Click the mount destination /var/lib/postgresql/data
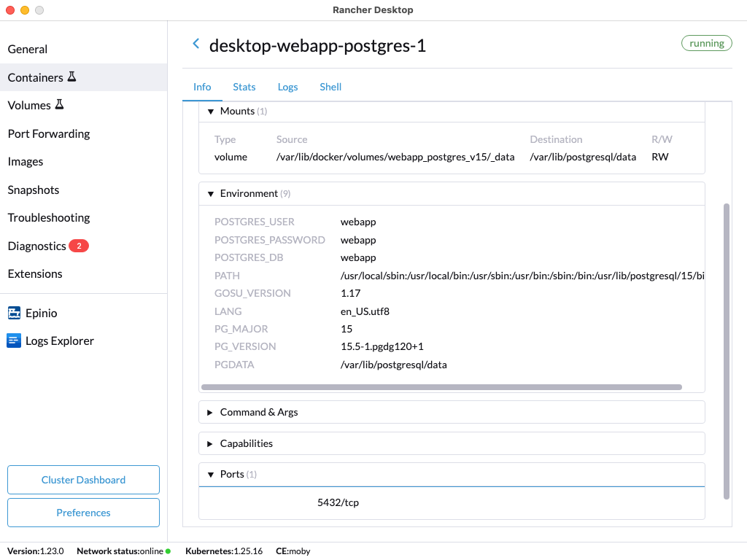 [583, 157]
